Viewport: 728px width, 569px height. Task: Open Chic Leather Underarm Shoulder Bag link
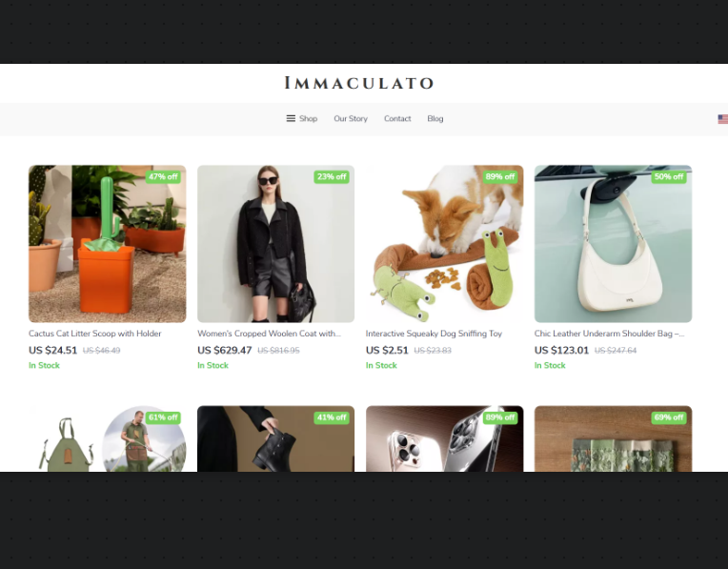click(609, 334)
